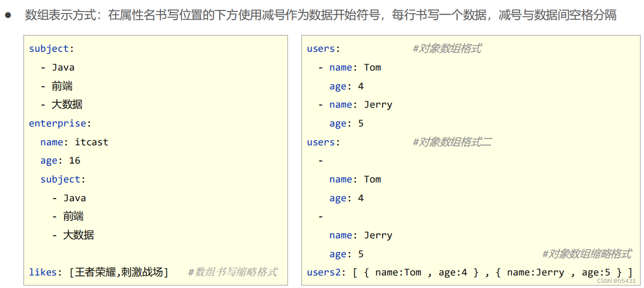Select the 'enterprise:' key line

point(60,123)
